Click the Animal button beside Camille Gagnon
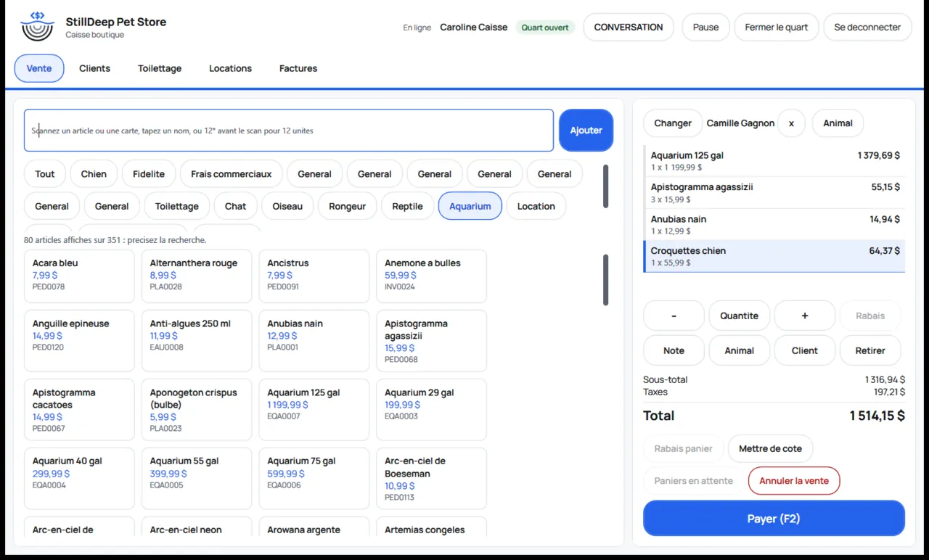The height and width of the screenshot is (560, 929). pyautogui.click(x=838, y=123)
